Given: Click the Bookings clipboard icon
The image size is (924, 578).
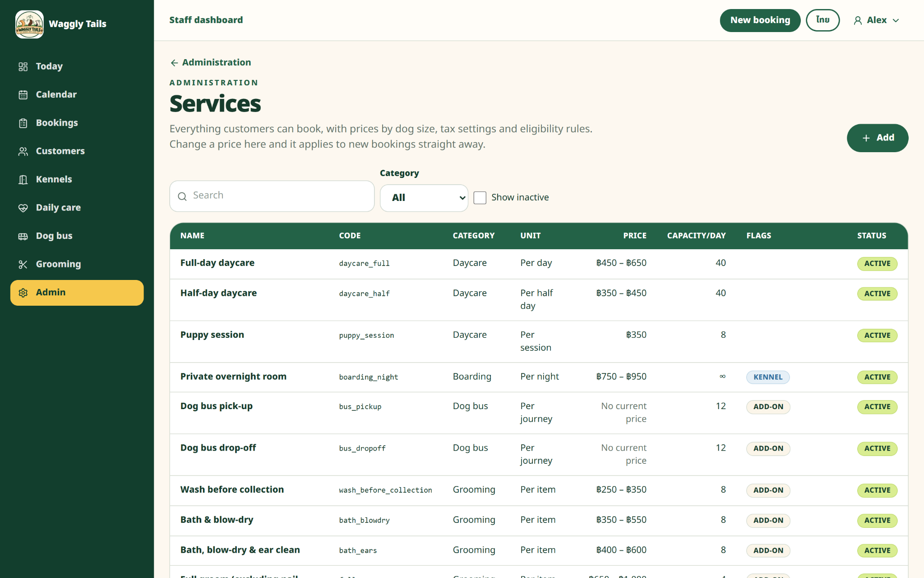Looking at the screenshot, I should [x=23, y=123].
